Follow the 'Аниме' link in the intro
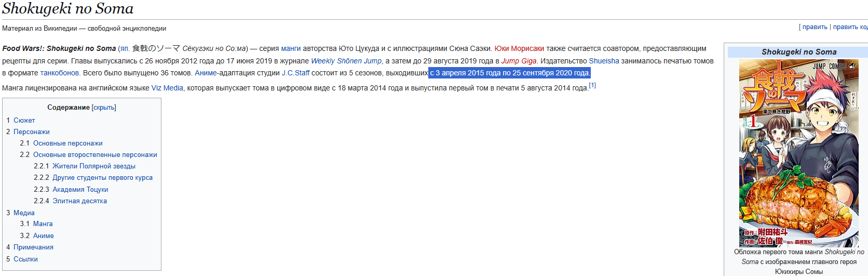The image size is (868, 276). click(x=206, y=73)
